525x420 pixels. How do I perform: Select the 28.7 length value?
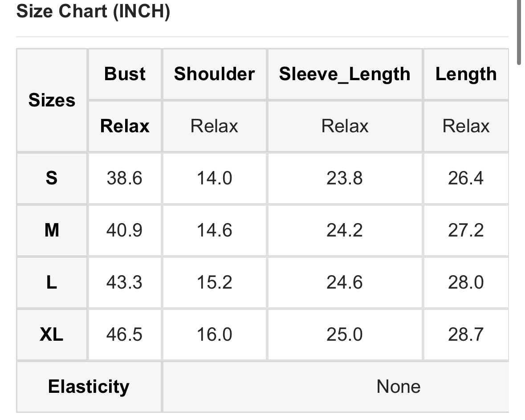click(x=466, y=334)
